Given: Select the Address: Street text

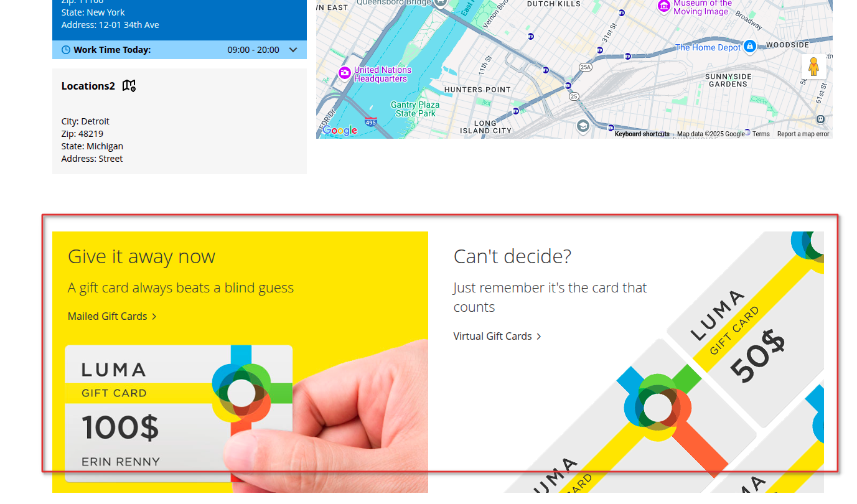Looking at the screenshot, I should 92,159.
